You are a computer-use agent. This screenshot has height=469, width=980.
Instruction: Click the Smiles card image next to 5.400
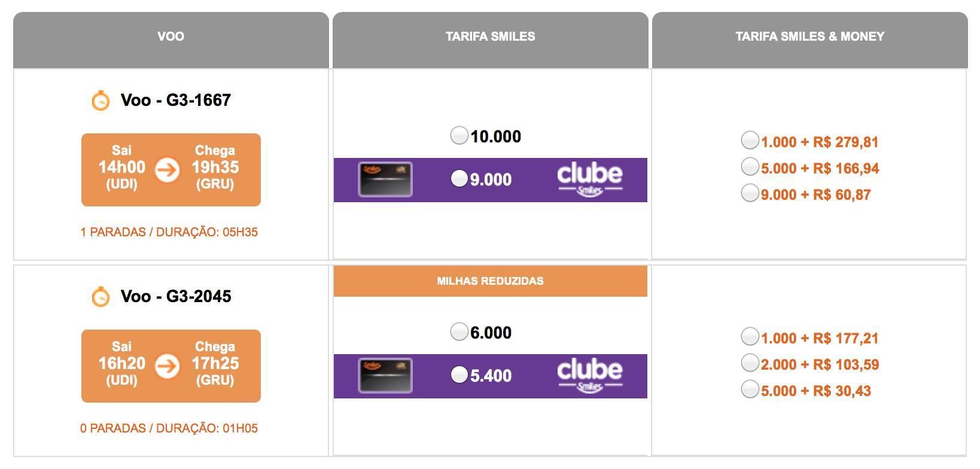point(385,376)
